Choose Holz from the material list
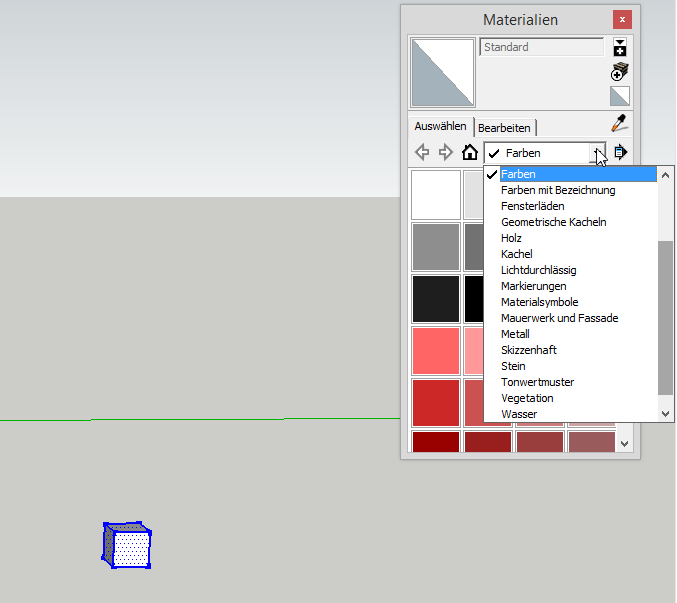 [512, 238]
